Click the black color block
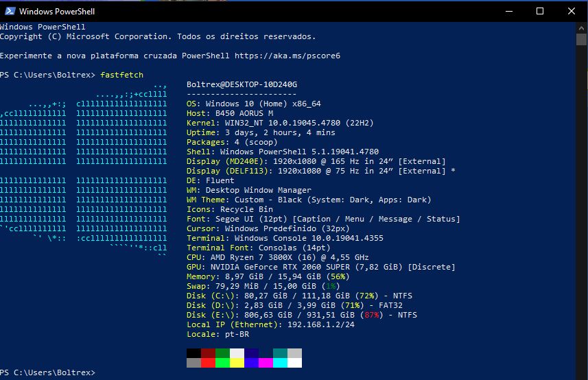The image size is (588, 380). (x=194, y=353)
